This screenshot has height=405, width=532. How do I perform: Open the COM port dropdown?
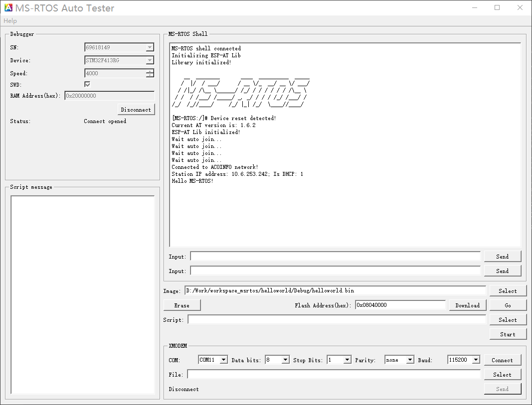click(223, 360)
